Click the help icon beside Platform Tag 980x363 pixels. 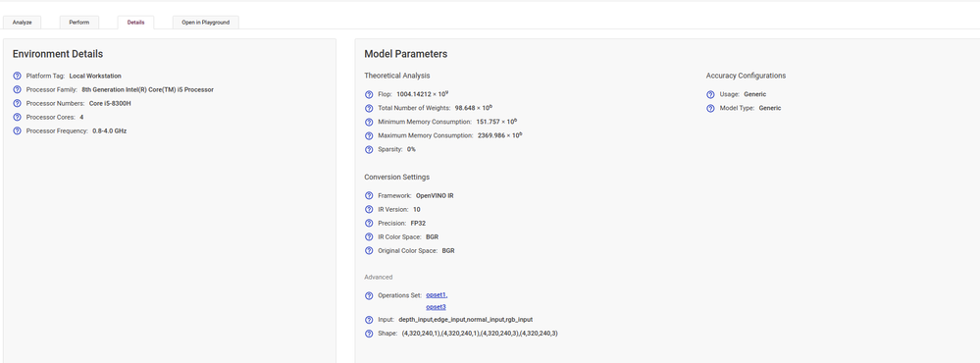(x=17, y=76)
